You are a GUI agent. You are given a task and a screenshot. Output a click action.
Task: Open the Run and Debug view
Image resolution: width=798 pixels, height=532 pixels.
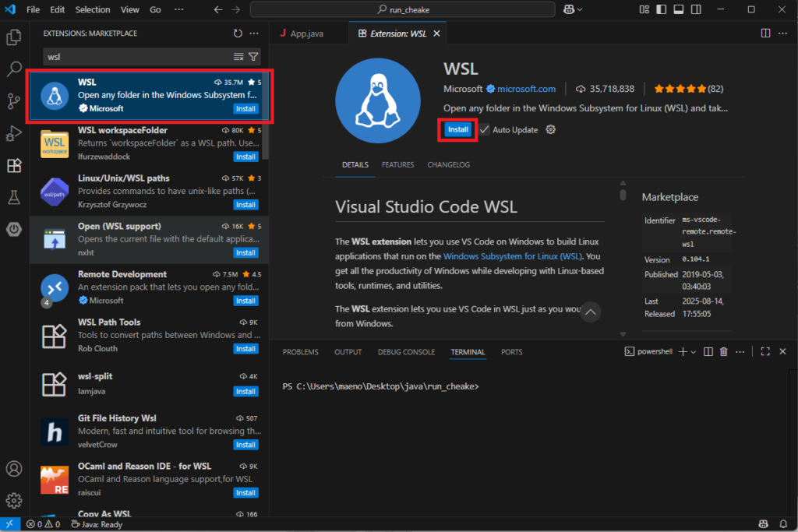(x=14, y=133)
